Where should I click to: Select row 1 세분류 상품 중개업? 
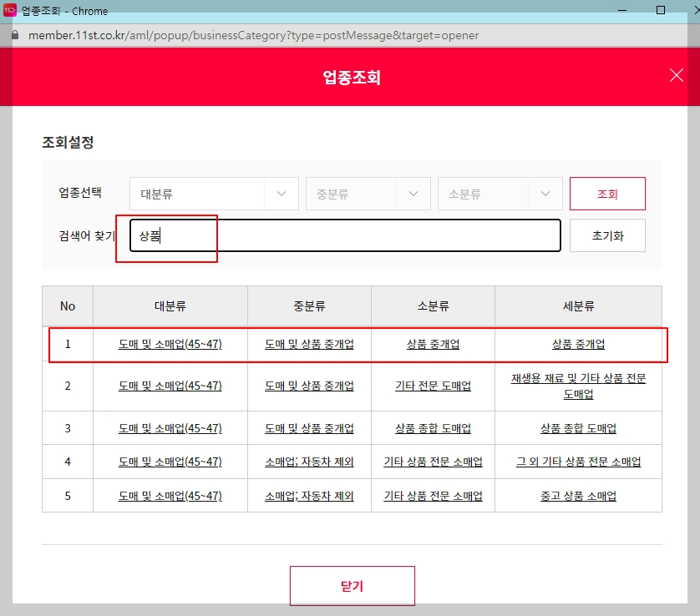coord(579,344)
